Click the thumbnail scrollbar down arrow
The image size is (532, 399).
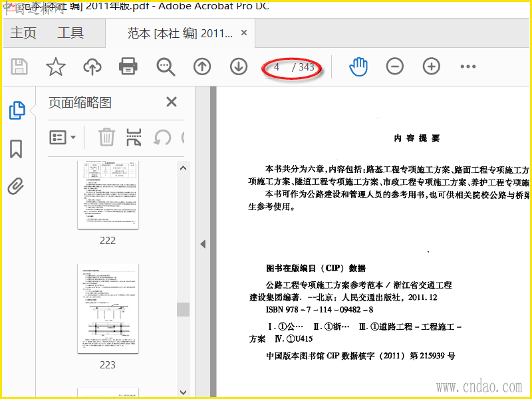coord(184,392)
